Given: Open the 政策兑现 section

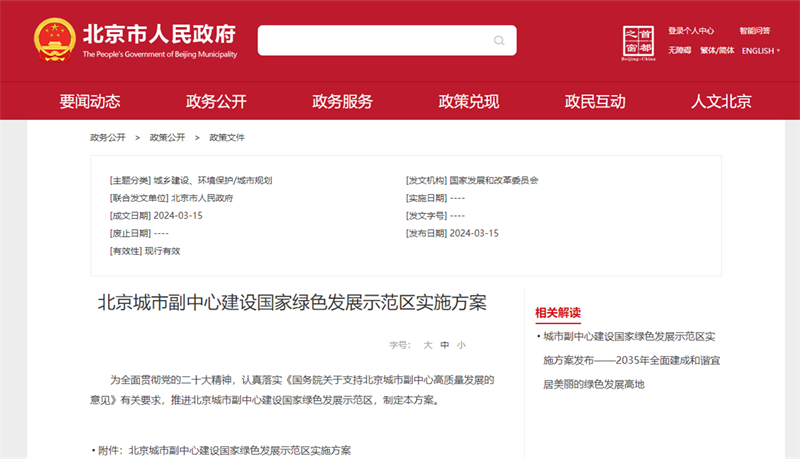Looking at the screenshot, I should click(469, 101).
